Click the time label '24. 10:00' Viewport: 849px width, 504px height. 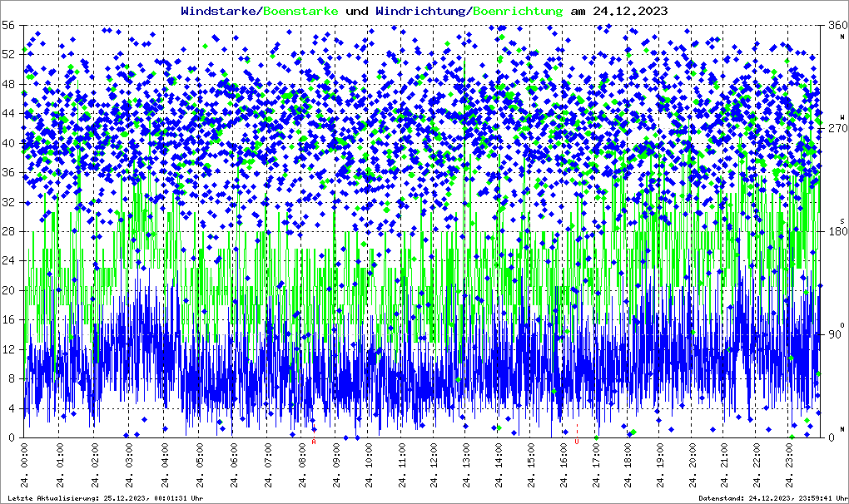[x=370, y=465]
